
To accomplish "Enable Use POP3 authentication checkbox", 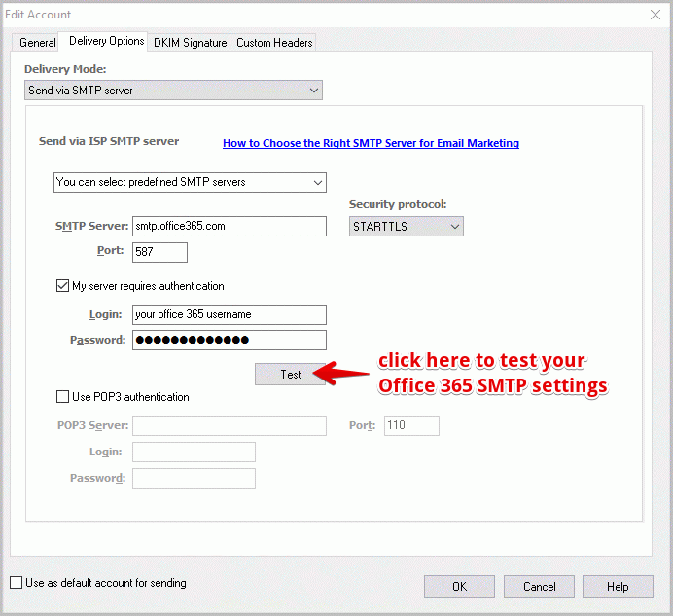I will [x=62, y=396].
